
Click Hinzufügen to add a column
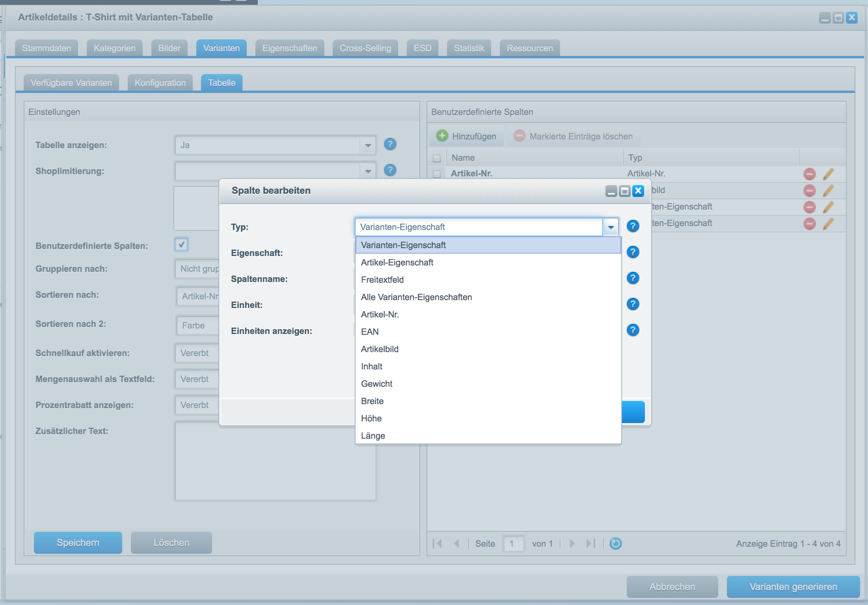(x=466, y=136)
